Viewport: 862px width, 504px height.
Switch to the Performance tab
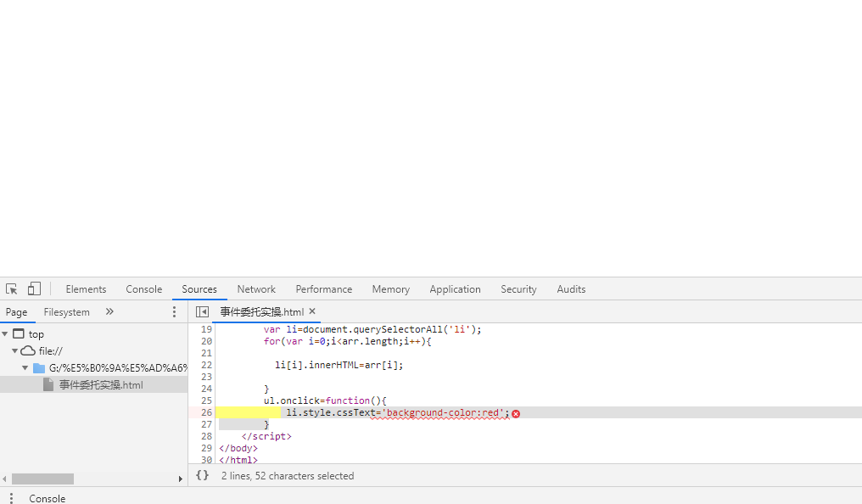pyautogui.click(x=324, y=289)
